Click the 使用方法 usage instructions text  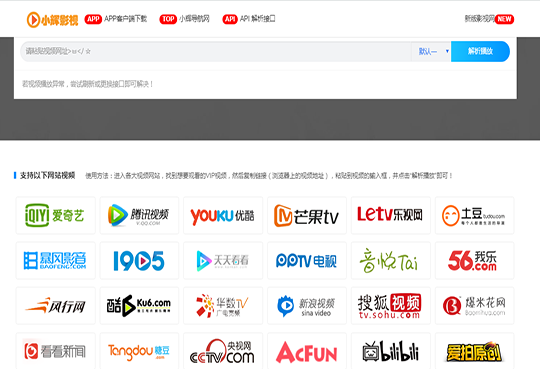pyautogui.click(x=269, y=176)
